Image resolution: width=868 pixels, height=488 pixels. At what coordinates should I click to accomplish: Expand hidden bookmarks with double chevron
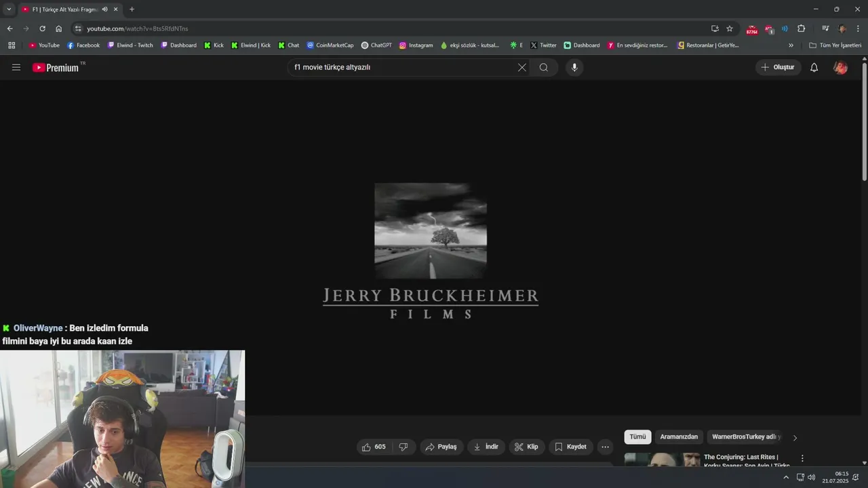pos(791,45)
